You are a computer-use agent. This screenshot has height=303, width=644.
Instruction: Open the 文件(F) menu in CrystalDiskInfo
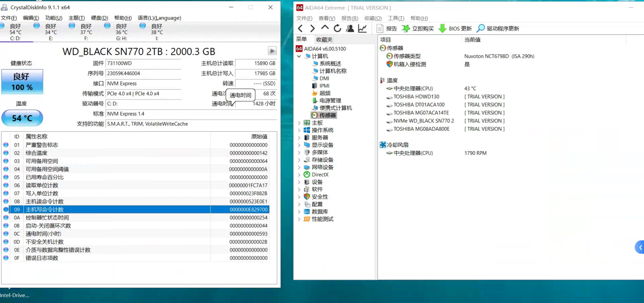click(9, 18)
